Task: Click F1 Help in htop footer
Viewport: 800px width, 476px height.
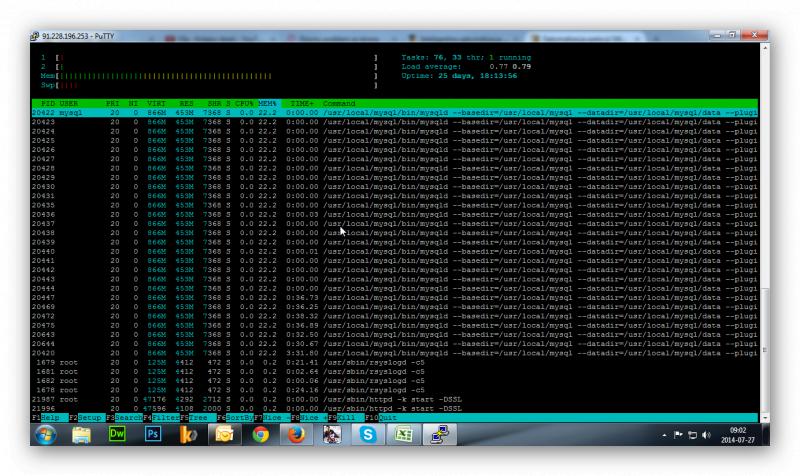Action: coord(48,417)
